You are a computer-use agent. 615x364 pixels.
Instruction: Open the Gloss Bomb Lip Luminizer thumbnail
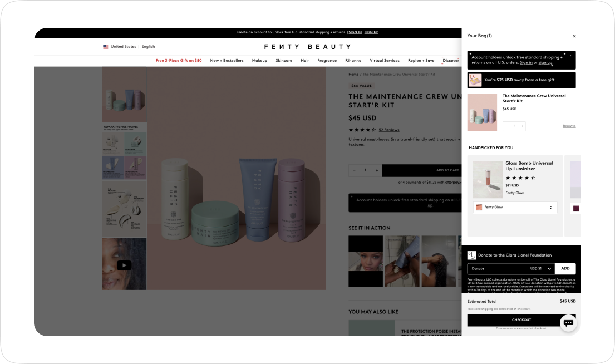coord(488,179)
